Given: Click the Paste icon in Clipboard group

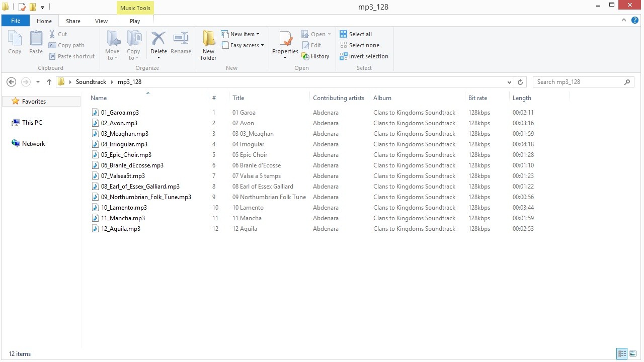Looking at the screenshot, I should 36,39.
